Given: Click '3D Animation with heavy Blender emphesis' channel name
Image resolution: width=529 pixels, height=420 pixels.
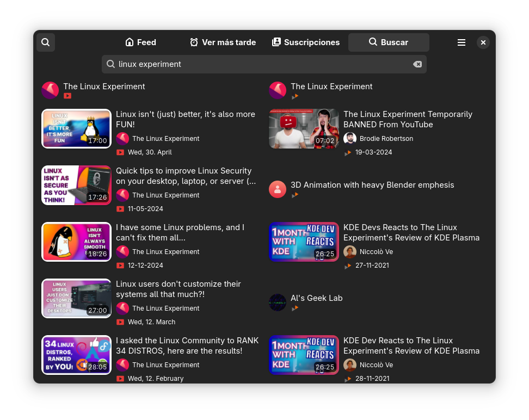Looking at the screenshot, I should pyautogui.click(x=372, y=185).
